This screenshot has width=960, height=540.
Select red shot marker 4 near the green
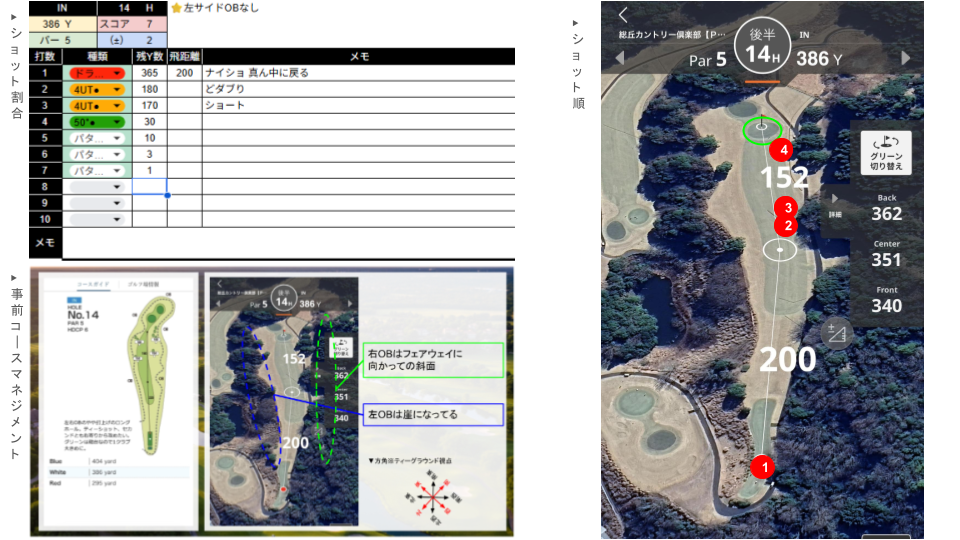click(781, 150)
